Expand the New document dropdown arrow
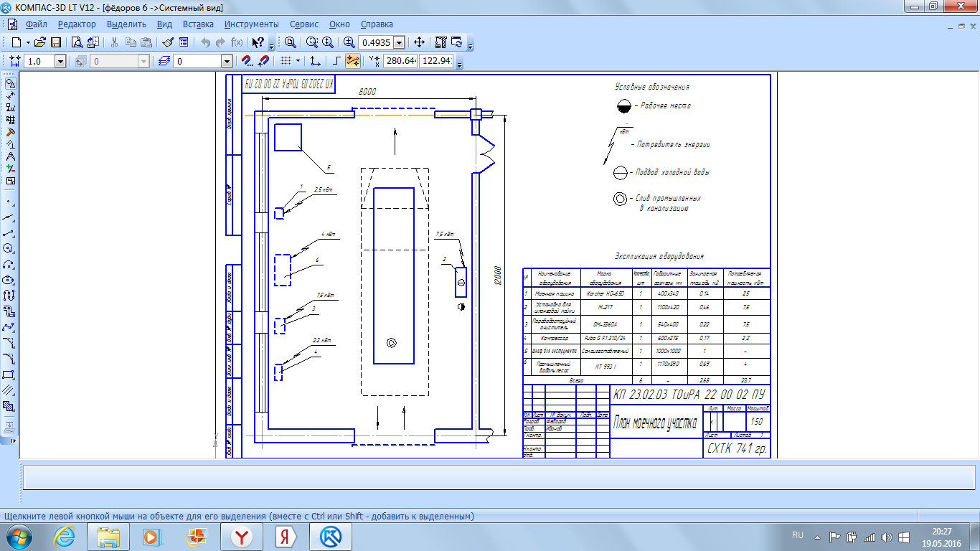The image size is (980, 551). click(x=27, y=42)
